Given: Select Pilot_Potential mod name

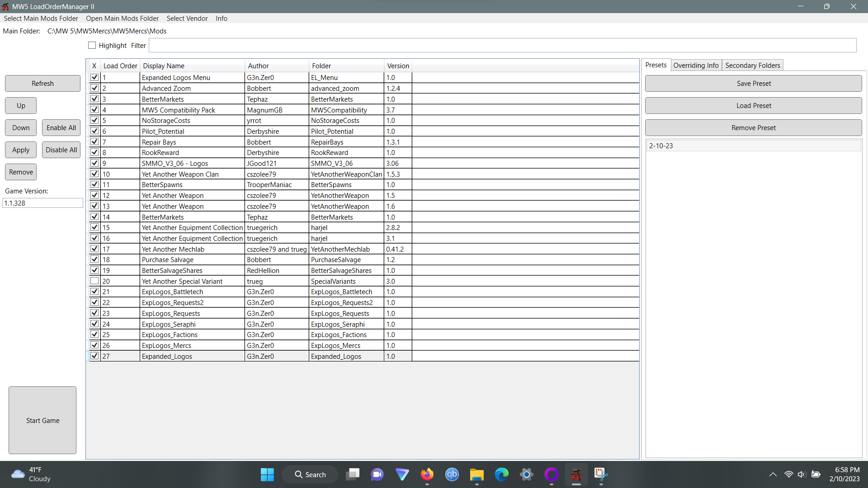Looking at the screenshot, I should pos(163,131).
